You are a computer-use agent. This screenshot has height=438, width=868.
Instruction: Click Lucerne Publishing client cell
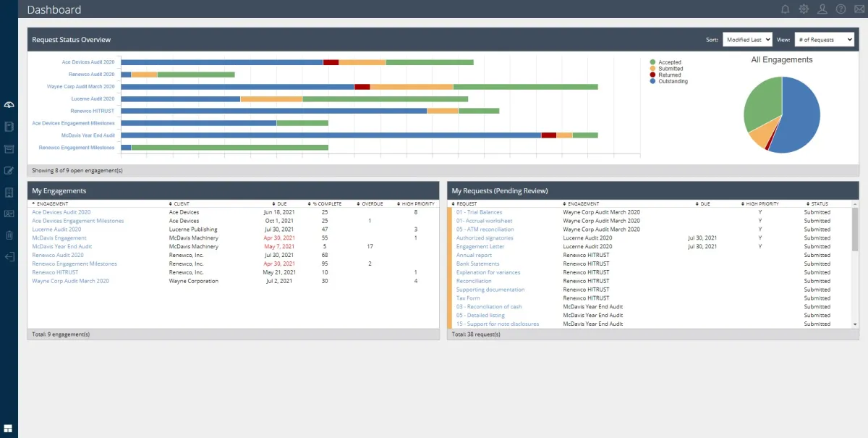[x=193, y=229]
